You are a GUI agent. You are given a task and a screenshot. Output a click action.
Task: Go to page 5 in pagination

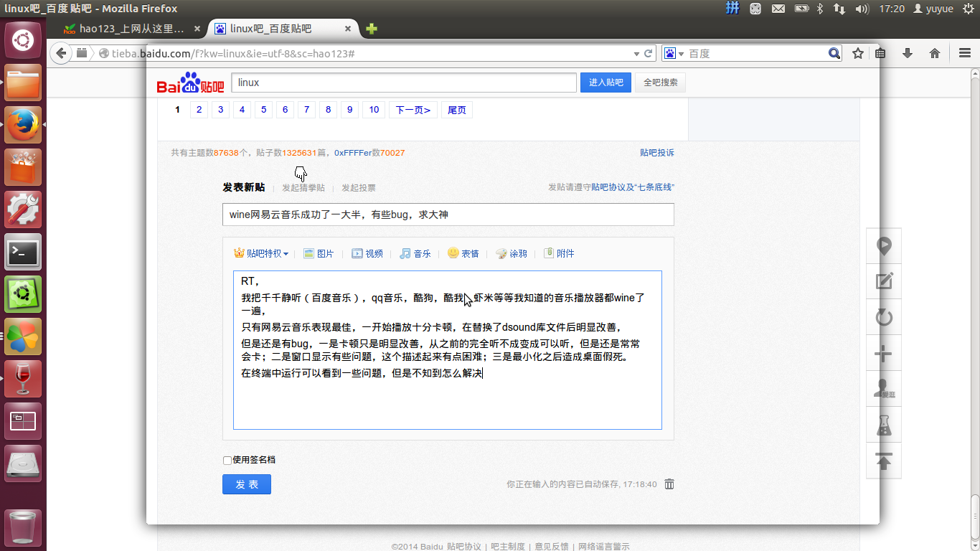pyautogui.click(x=263, y=110)
